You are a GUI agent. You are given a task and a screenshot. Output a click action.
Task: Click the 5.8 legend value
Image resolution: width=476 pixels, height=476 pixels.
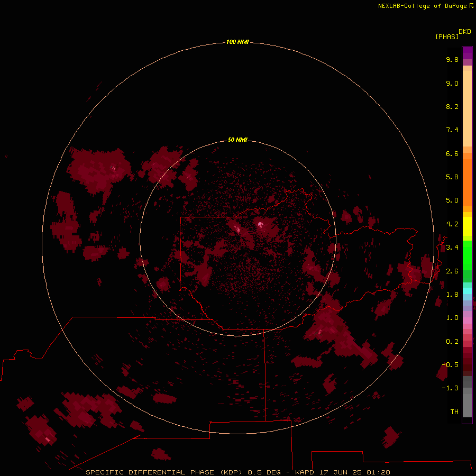pos(452,177)
